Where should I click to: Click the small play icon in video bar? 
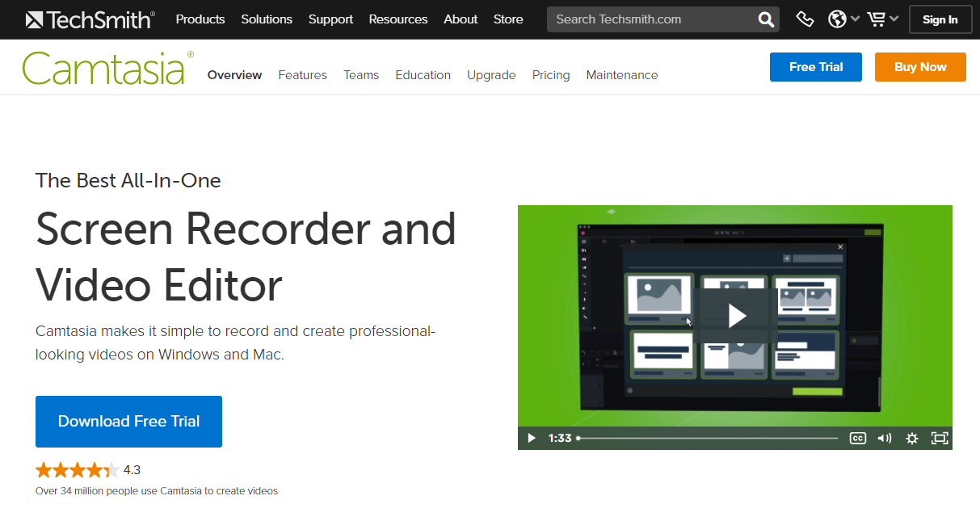(x=532, y=439)
